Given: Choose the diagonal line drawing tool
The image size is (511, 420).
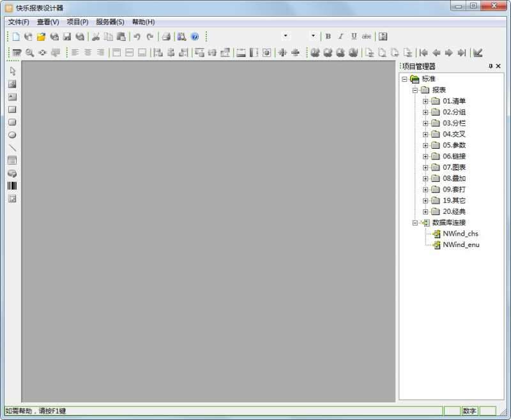Looking at the screenshot, I should 11,147.
